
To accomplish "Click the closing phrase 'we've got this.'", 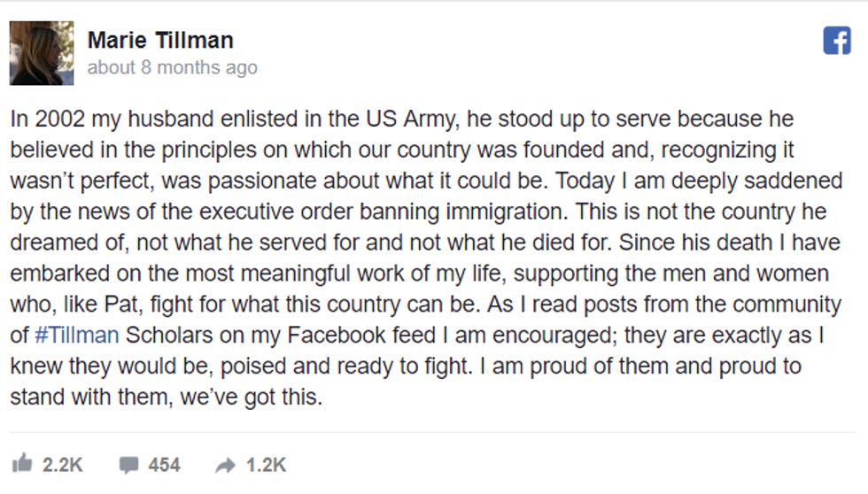I will 252,398.
